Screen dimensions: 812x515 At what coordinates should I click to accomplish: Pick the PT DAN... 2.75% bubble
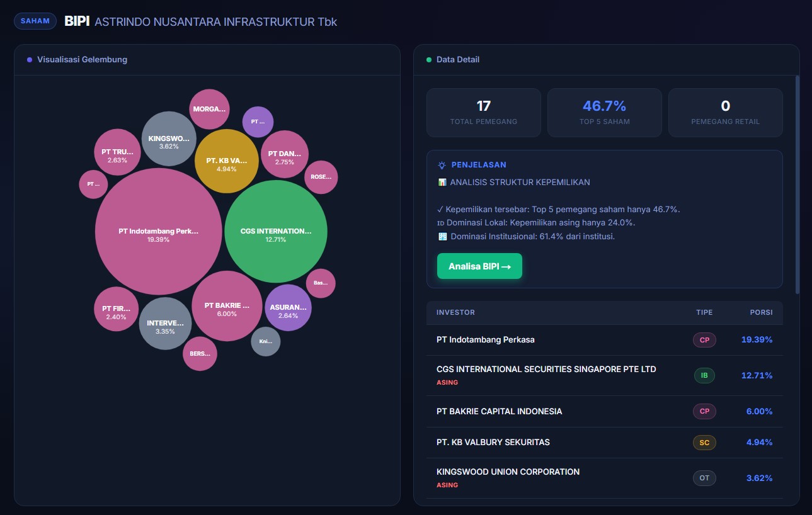click(285, 154)
